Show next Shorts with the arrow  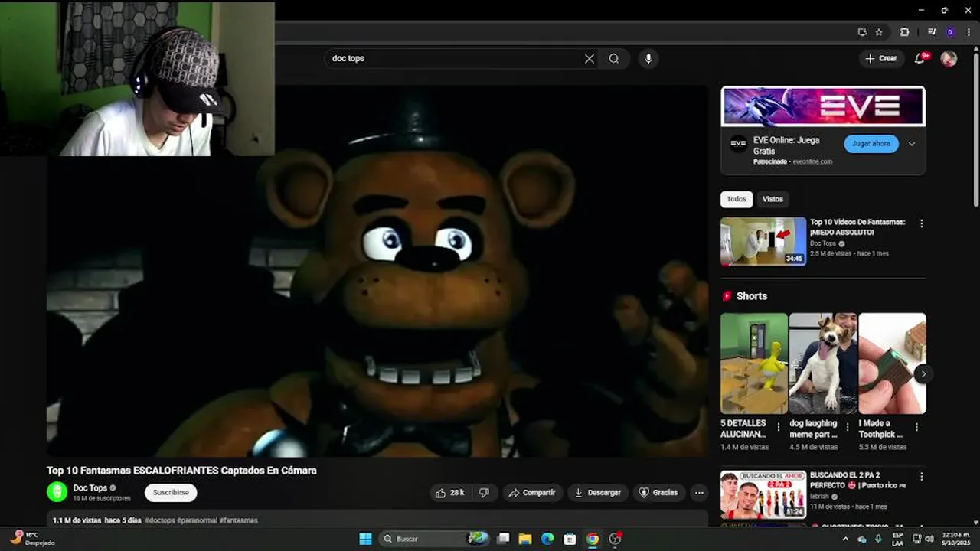click(923, 374)
